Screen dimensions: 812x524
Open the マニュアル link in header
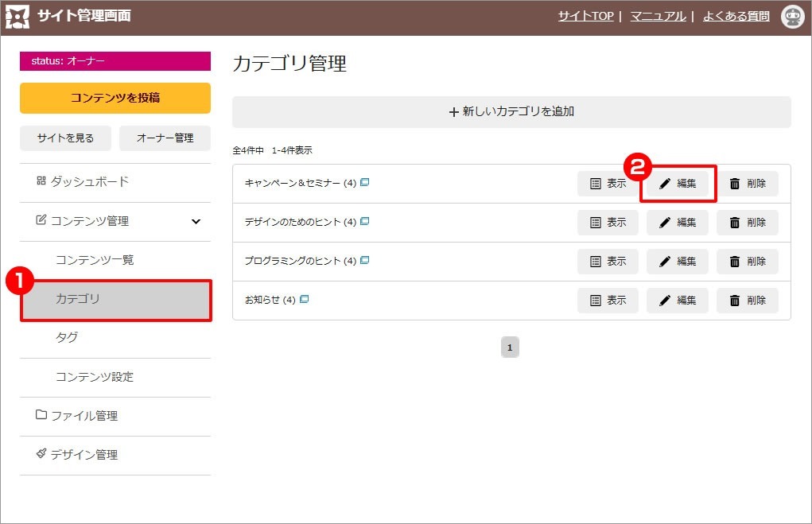click(x=658, y=16)
